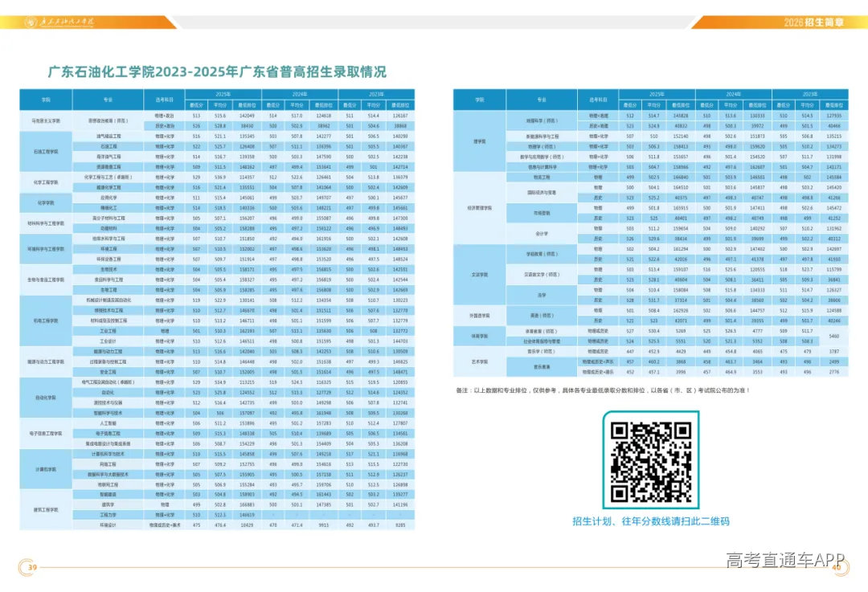Select the 理学院 cell in right table

[x=479, y=141]
